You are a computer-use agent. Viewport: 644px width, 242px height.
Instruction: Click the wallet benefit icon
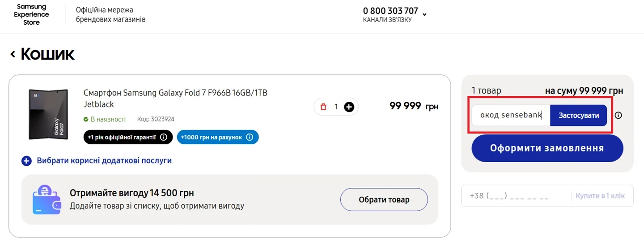[x=47, y=199]
